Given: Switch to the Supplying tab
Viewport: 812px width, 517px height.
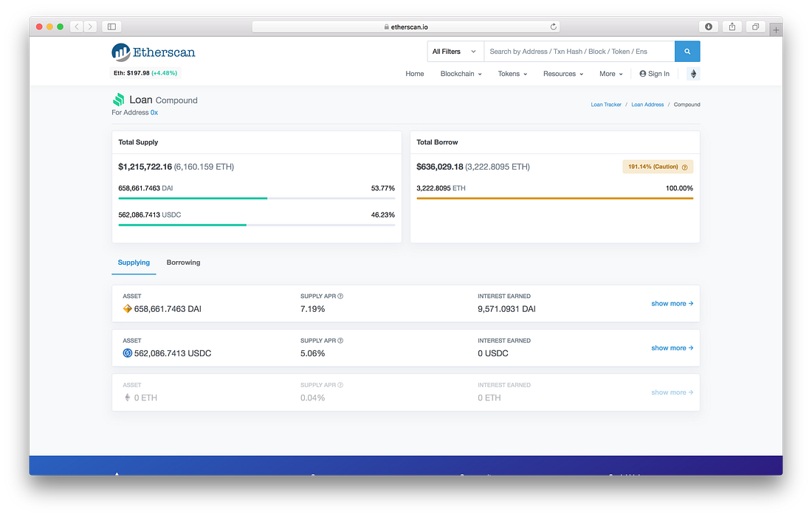Looking at the screenshot, I should 134,263.
